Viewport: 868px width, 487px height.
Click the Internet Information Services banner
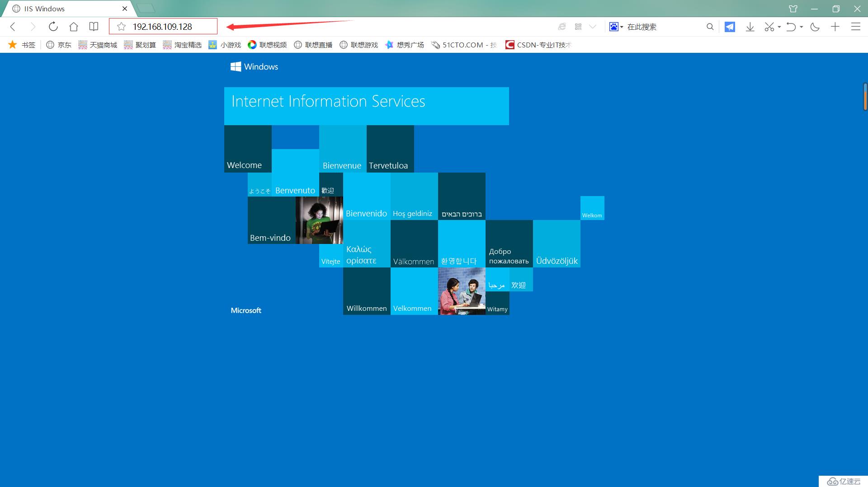click(x=367, y=106)
